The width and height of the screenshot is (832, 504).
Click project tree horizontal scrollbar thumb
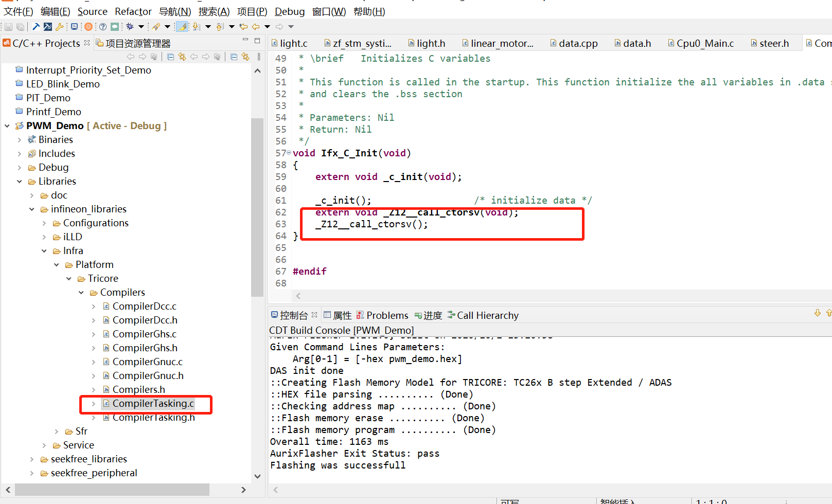pyautogui.click(x=112, y=490)
